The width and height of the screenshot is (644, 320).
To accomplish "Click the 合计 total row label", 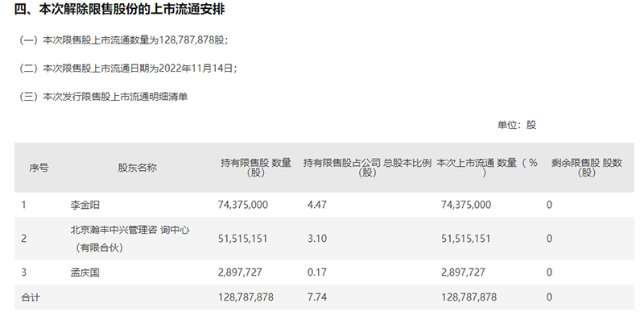I will pos(31,297).
